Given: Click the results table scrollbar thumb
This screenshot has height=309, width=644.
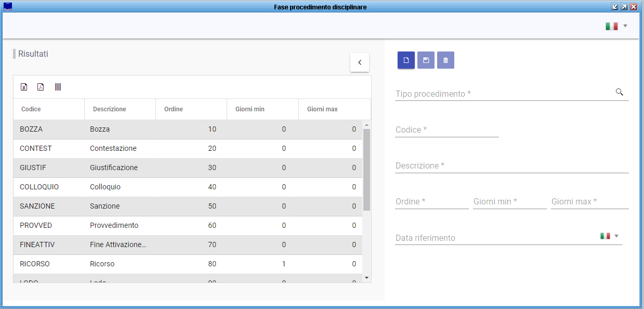Looking at the screenshot, I should (x=366, y=169).
